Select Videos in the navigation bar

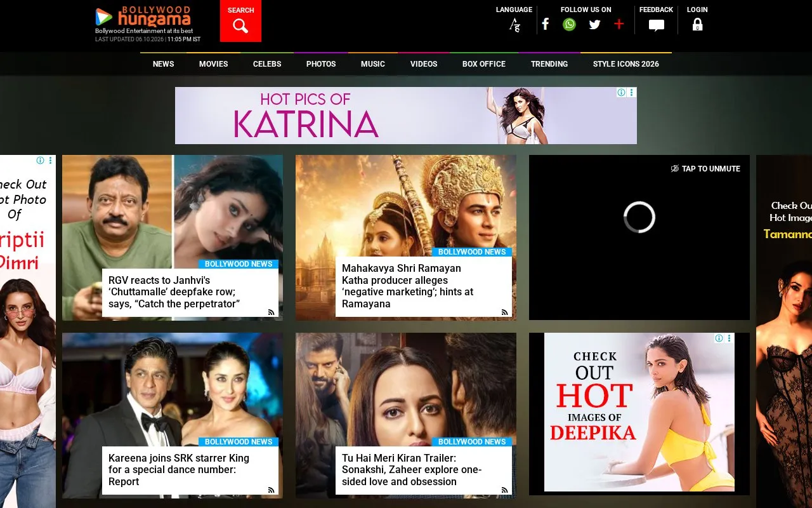point(424,63)
